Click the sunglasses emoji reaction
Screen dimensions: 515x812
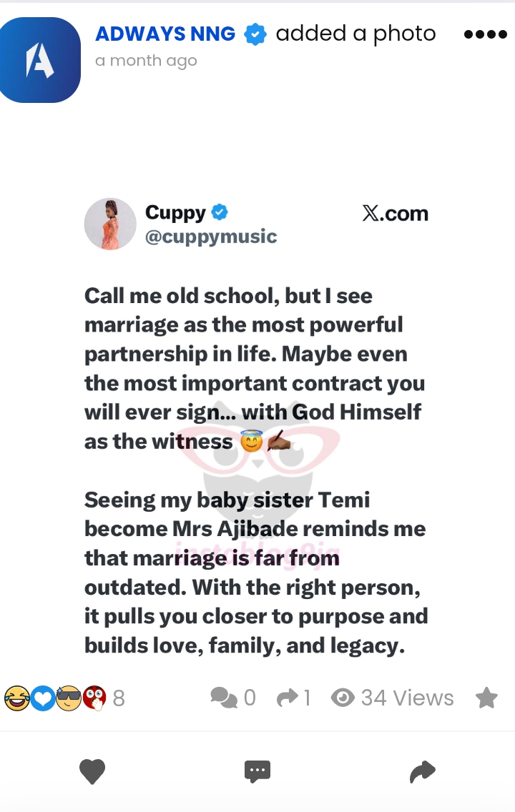click(x=69, y=698)
